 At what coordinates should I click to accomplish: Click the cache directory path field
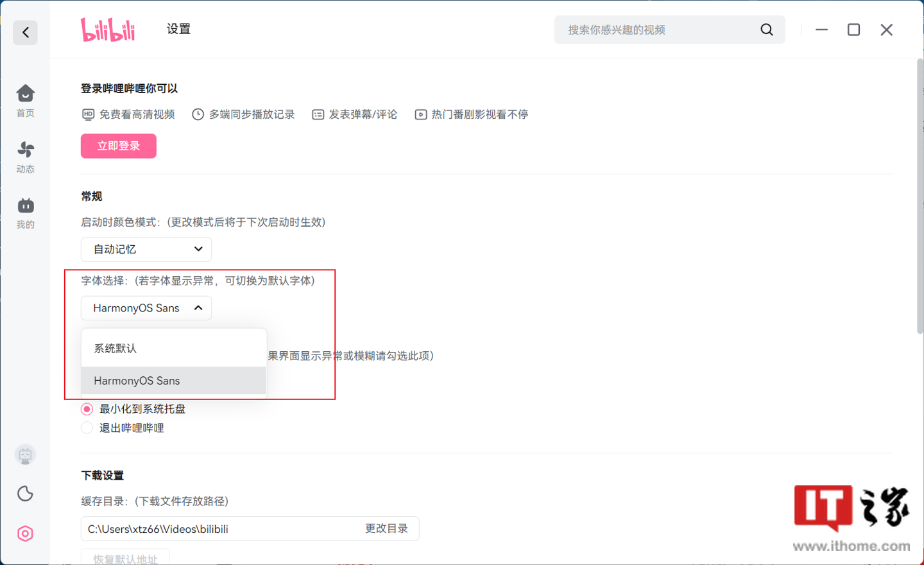[x=218, y=529]
